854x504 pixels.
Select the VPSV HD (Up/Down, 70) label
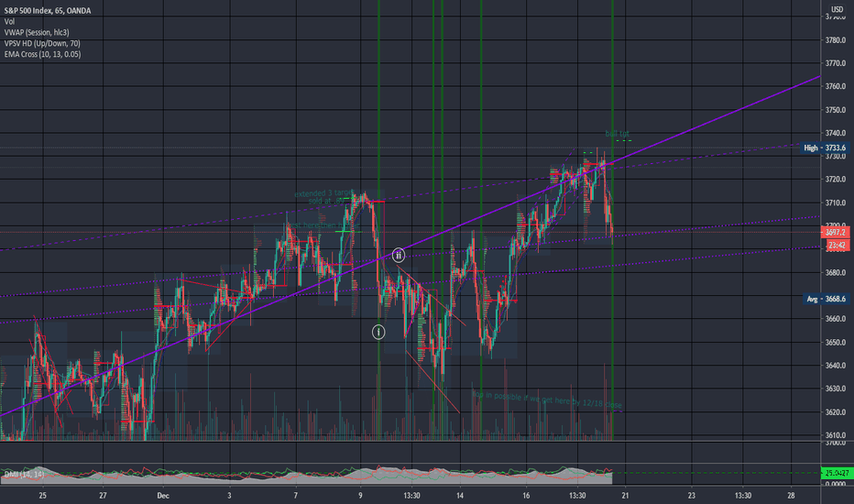(x=42, y=43)
